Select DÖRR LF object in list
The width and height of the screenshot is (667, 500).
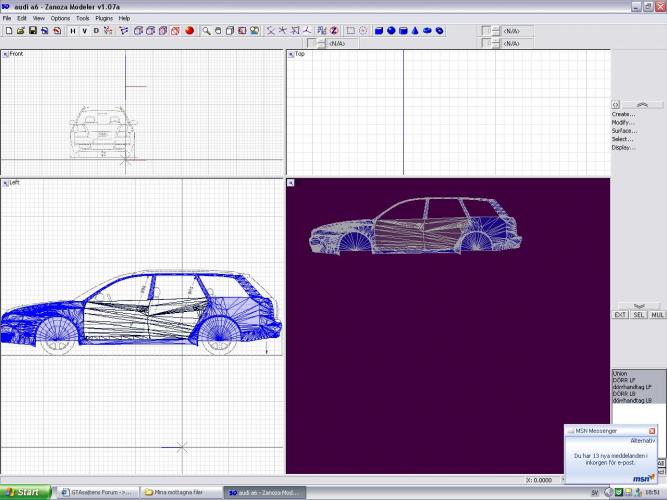[x=625, y=379]
